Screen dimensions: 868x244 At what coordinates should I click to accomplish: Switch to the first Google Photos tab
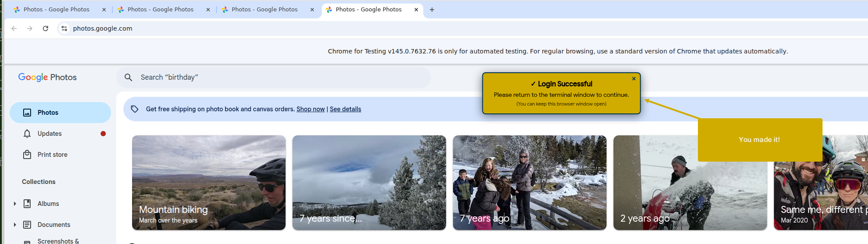click(56, 10)
